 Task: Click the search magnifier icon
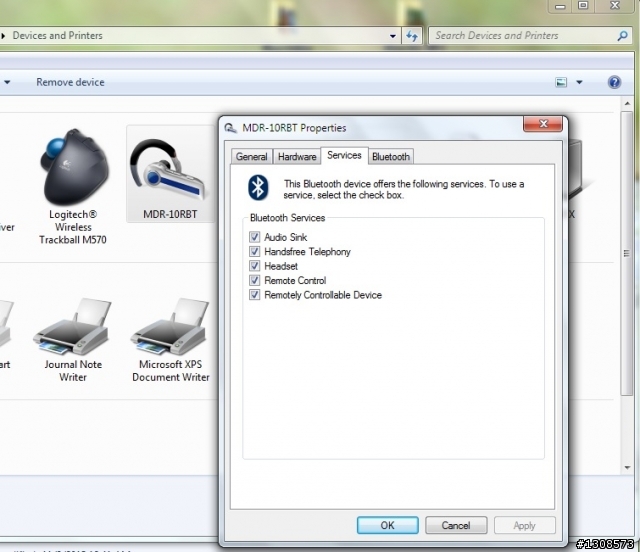(622, 36)
